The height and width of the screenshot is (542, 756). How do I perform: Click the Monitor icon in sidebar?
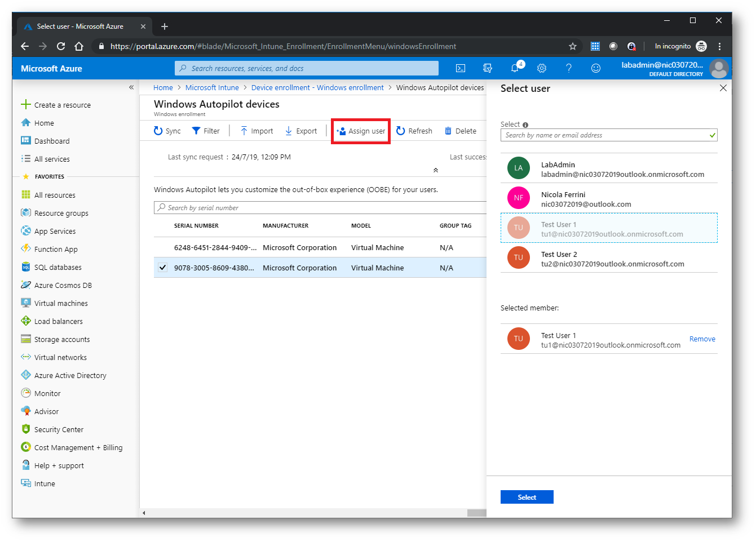[26, 393]
